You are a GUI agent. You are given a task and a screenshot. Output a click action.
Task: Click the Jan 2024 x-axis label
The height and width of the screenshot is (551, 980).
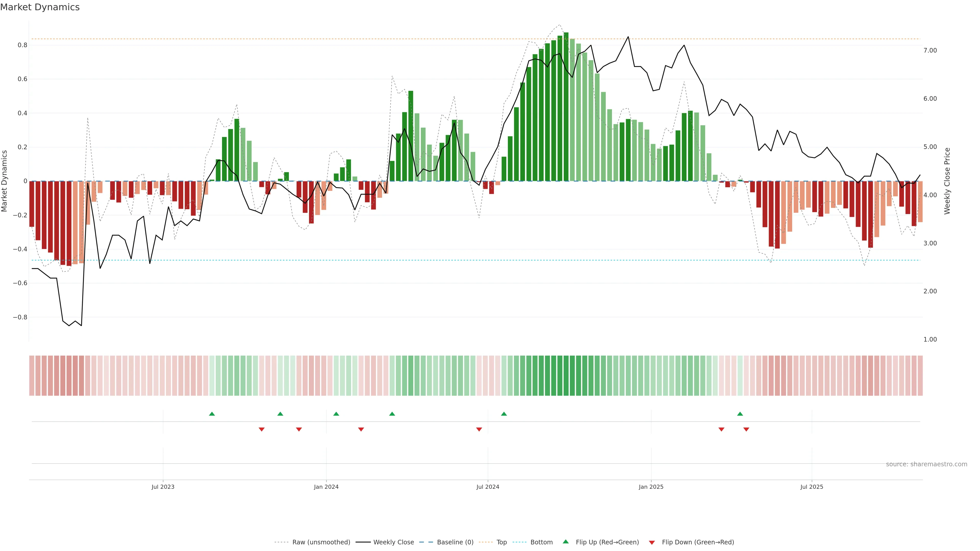tap(326, 487)
